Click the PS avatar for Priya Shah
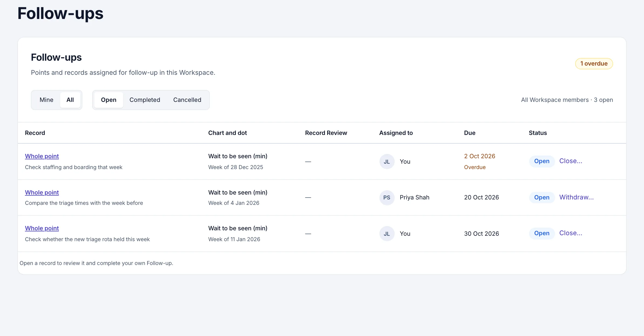The image size is (644, 336). tap(387, 198)
